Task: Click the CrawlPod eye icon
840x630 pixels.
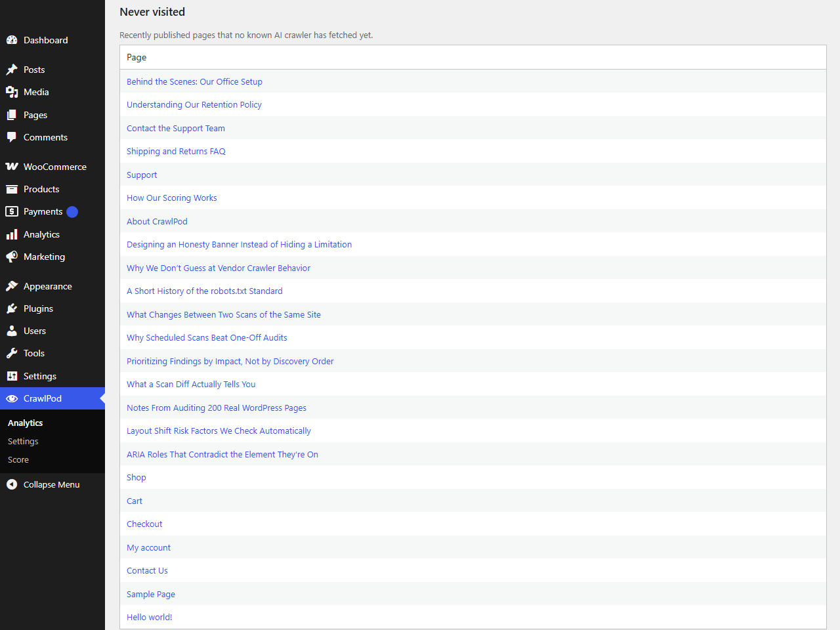Action: (12, 398)
